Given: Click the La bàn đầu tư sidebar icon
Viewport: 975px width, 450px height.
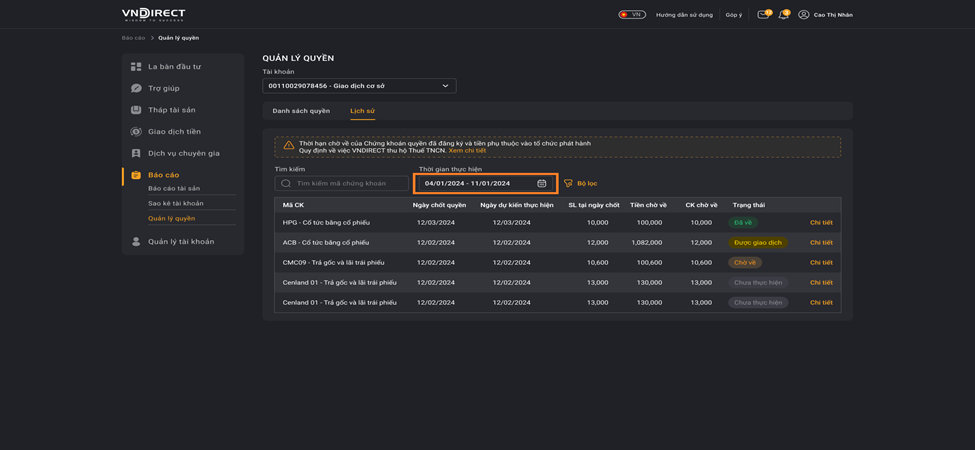Looking at the screenshot, I should pyautogui.click(x=136, y=67).
